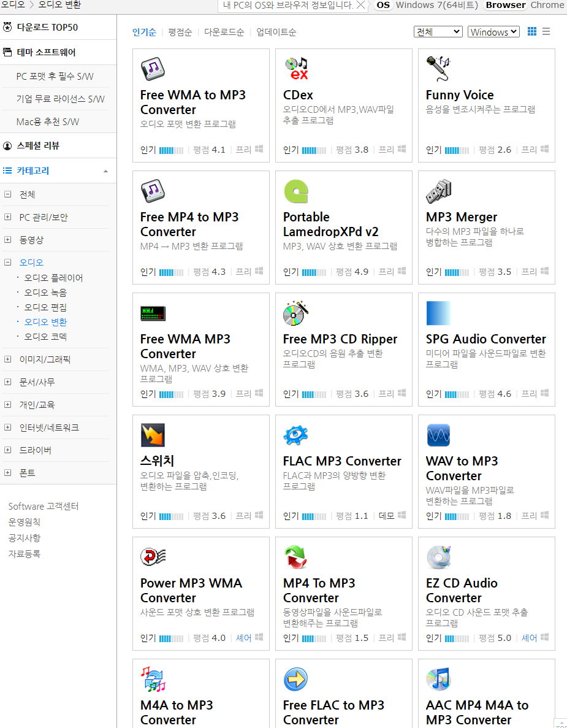This screenshot has width=567, height=728.
Task: Click the AAC MP4 M4A to MP3 Converter icon
Action: (x=438, y=680)
